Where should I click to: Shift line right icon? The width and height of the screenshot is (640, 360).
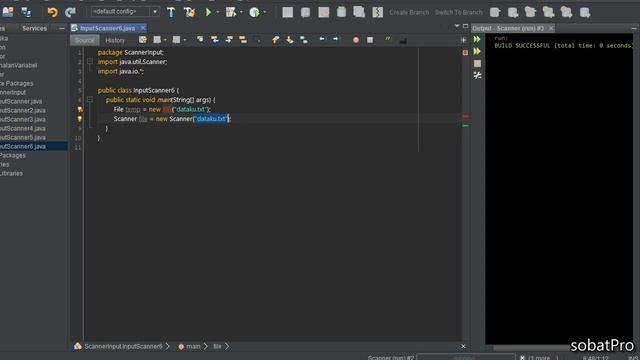pyautogui.click(x=336, y=39)
